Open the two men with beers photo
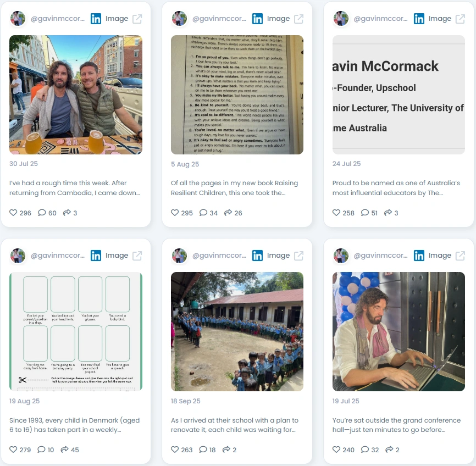This screenshot has height=466, width=476. tap(76, 95)
